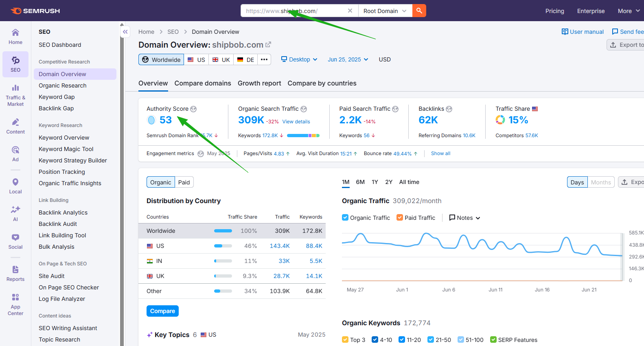Collapse the sidebar with double-chevron icon
This screenshot has width=644, height=346.
point(125,32)
